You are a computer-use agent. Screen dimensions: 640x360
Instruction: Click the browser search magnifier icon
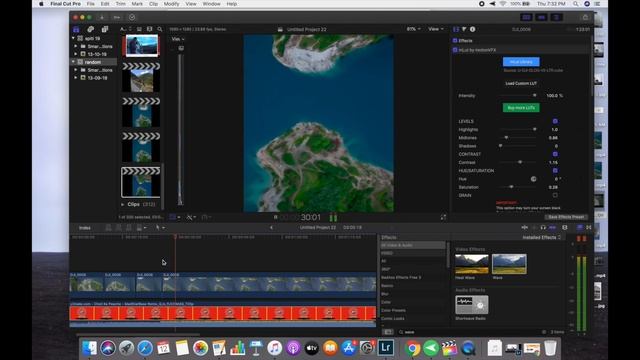160,29
